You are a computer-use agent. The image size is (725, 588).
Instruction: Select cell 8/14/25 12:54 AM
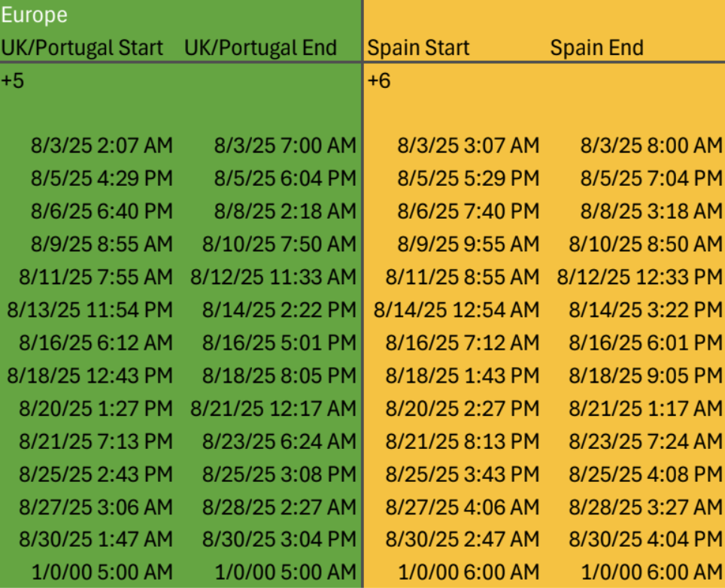point(457,310)
